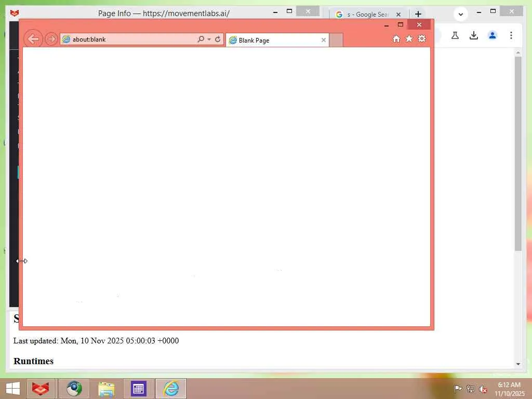Open Chrome tab search chevron
Viewport: 532px width, 399px height.
point(461,14)
